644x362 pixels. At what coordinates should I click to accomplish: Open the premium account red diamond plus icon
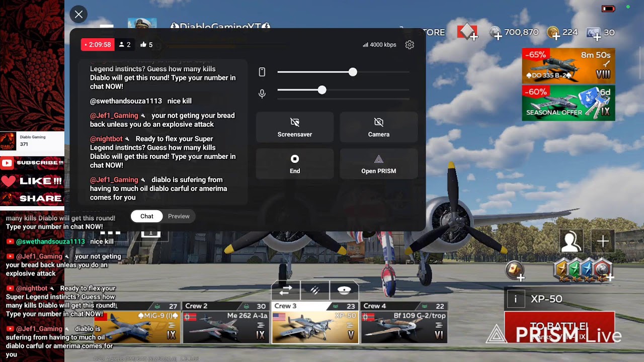(x=467, y=32)
